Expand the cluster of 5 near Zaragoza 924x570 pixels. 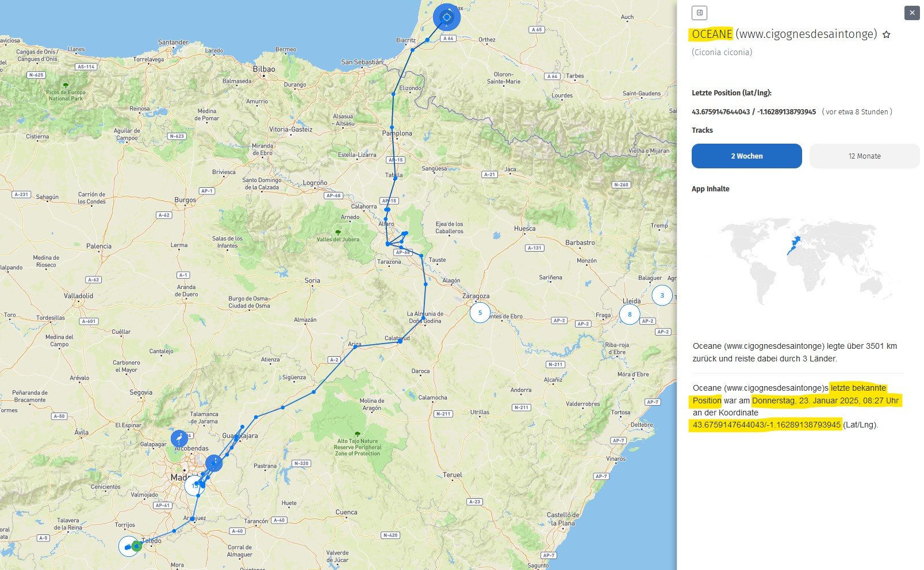click(480, 313)
